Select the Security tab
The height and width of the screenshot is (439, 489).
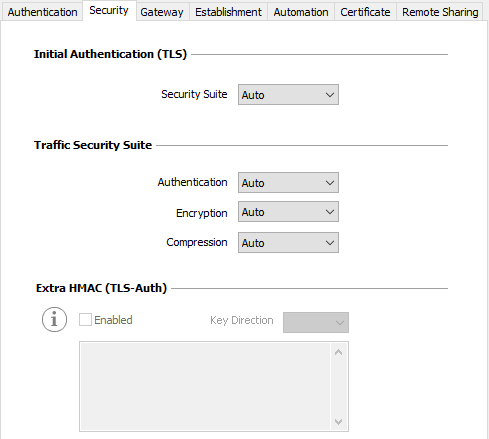[x=109, y=11]
